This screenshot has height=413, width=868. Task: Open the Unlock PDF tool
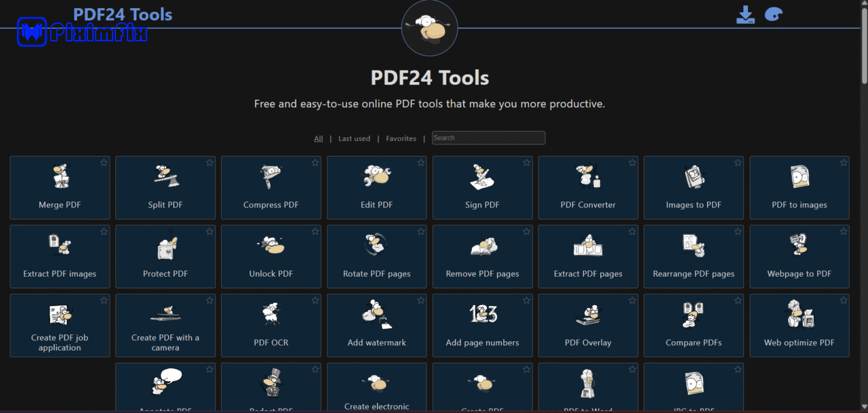pos(271,257)
